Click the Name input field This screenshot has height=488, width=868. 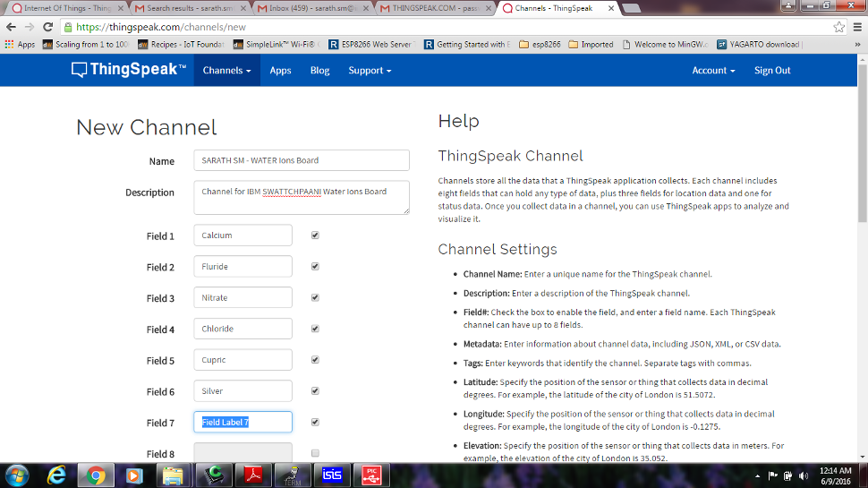point(302,160)
